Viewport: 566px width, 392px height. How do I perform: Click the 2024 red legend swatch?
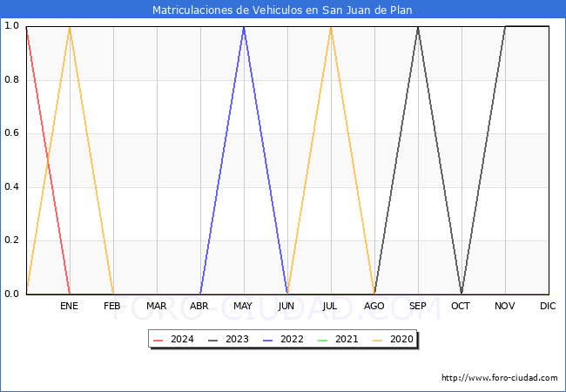(x=158, y=340)
